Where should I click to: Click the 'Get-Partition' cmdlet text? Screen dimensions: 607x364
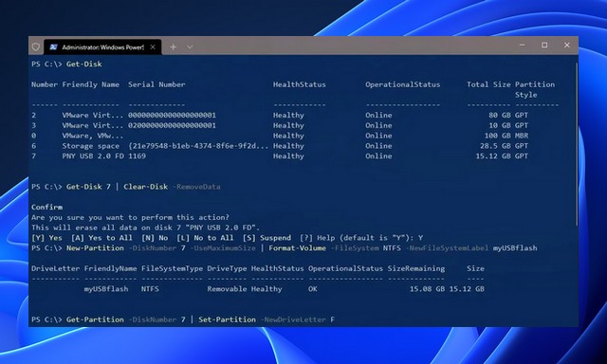[95, 319]
